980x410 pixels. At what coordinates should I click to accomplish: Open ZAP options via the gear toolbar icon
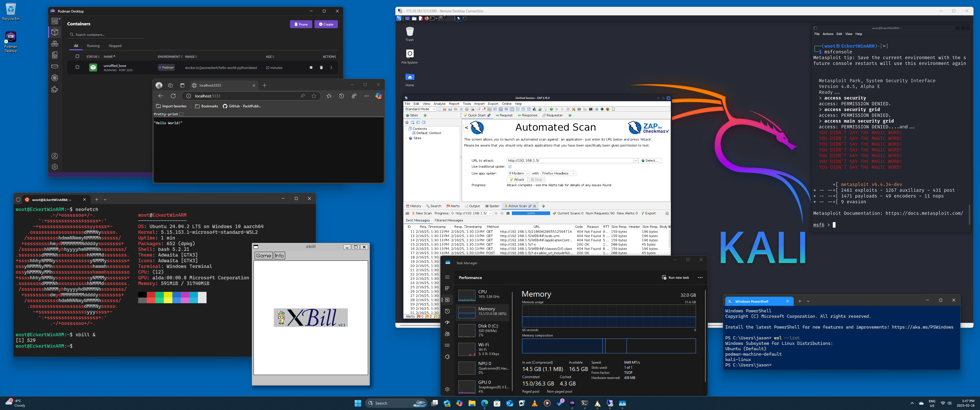pyautogui.click(x=467, y=109)
